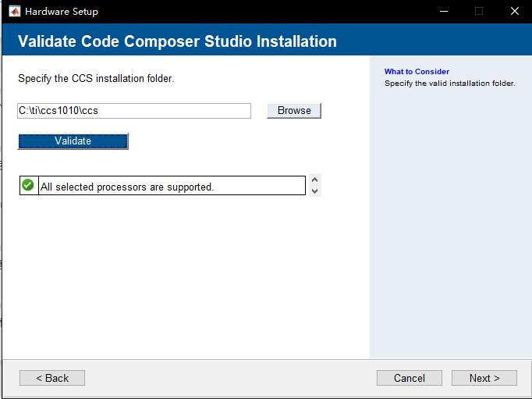Run the Validate button

[73, 141]
